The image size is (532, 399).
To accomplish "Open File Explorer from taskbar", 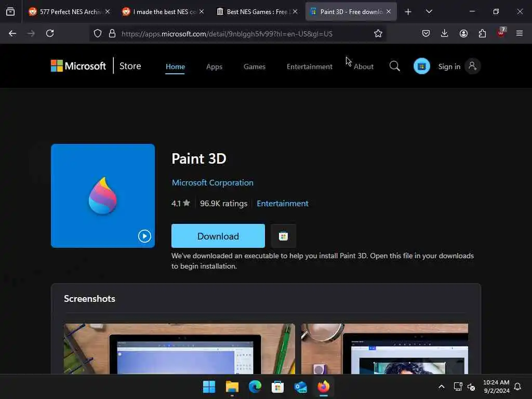I will click(232, 387).
